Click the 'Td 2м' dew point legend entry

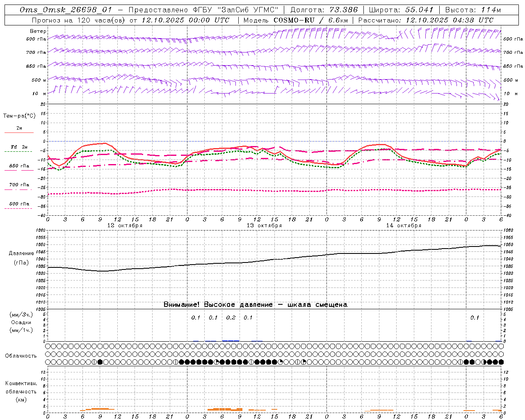point(19,147)
